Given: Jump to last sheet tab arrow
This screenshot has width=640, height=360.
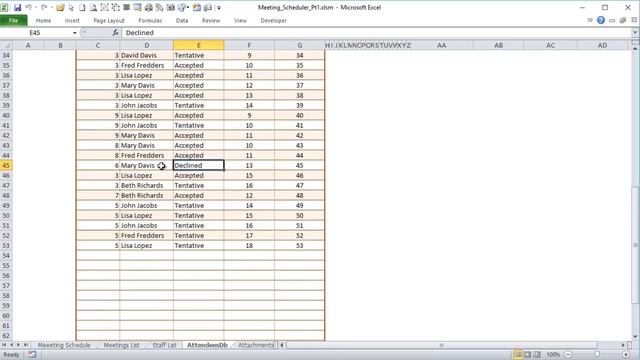Looking at the screenshot, I should (x=26, y=345).
